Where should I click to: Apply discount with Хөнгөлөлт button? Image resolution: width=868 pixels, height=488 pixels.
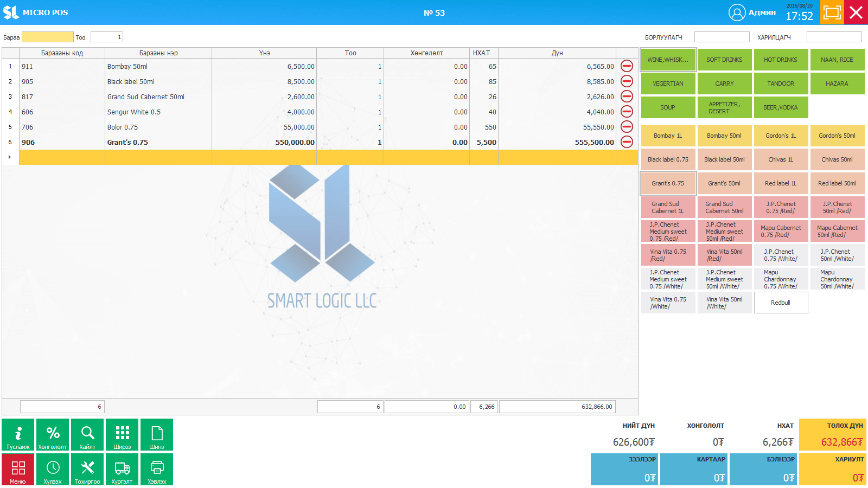[x=53, y=434]
